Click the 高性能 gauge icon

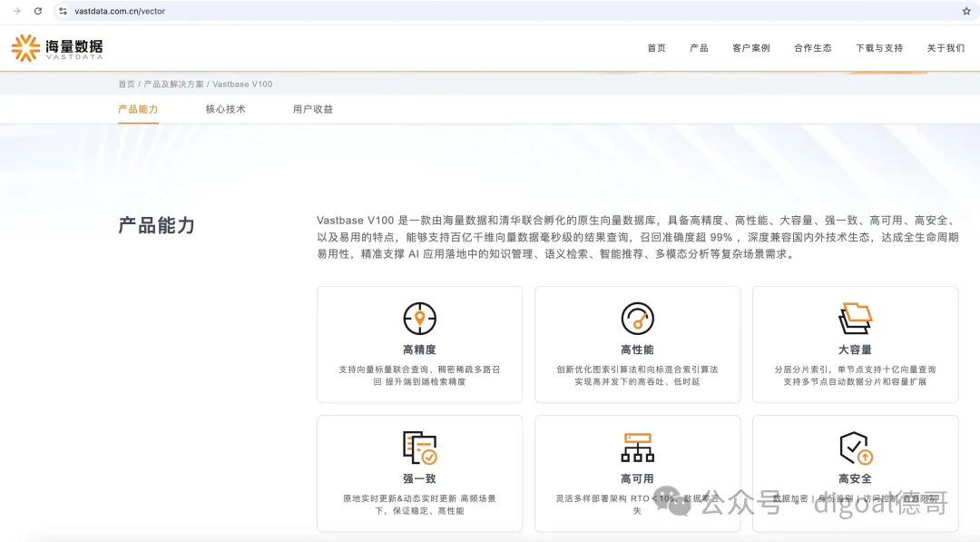[x=637, y=318]
